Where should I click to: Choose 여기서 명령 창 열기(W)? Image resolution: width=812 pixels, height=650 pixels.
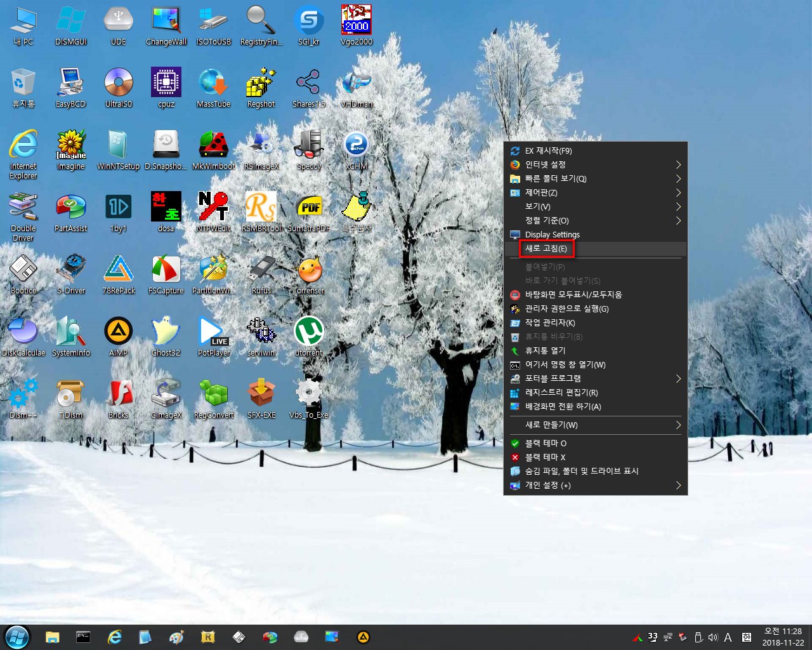(596, 364)
